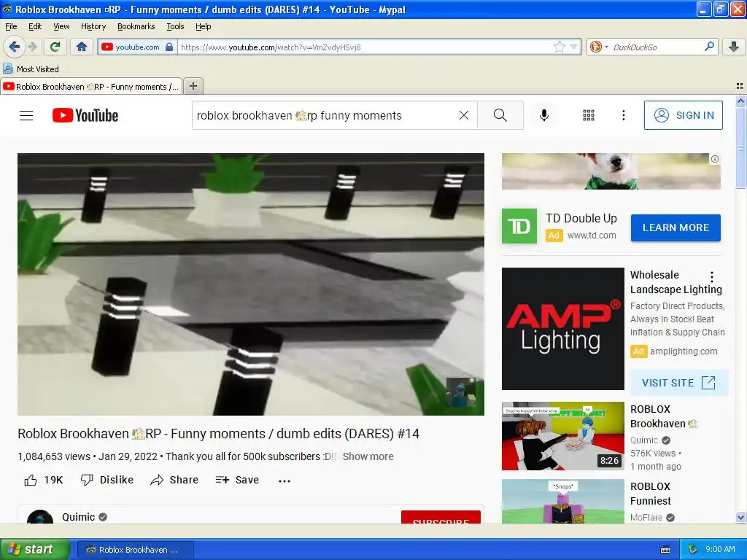Open the www.td.com ad link

[592, 236]
